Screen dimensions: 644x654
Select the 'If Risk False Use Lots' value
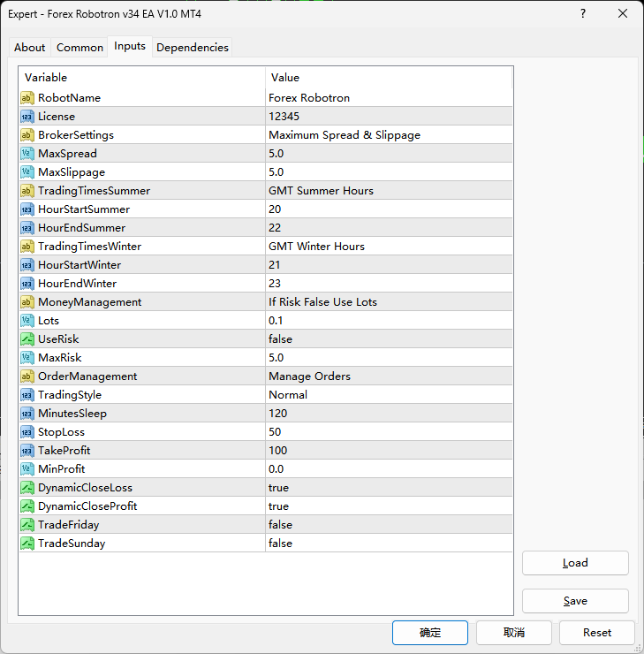(x=389, y=302)
